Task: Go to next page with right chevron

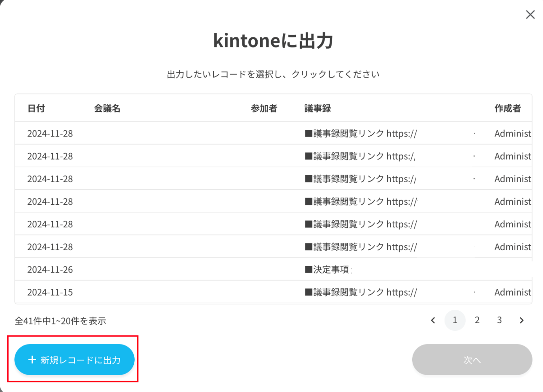Action: (x=522, y=320)
